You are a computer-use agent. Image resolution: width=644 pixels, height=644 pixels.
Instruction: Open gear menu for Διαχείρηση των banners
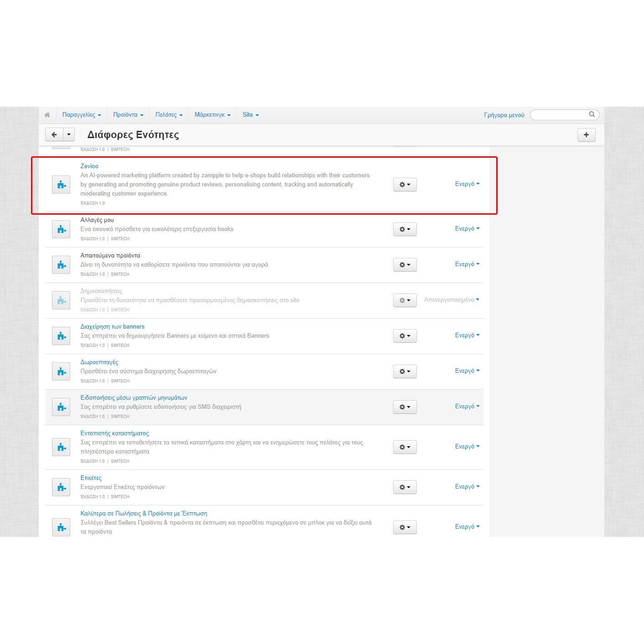click(405, 336)
